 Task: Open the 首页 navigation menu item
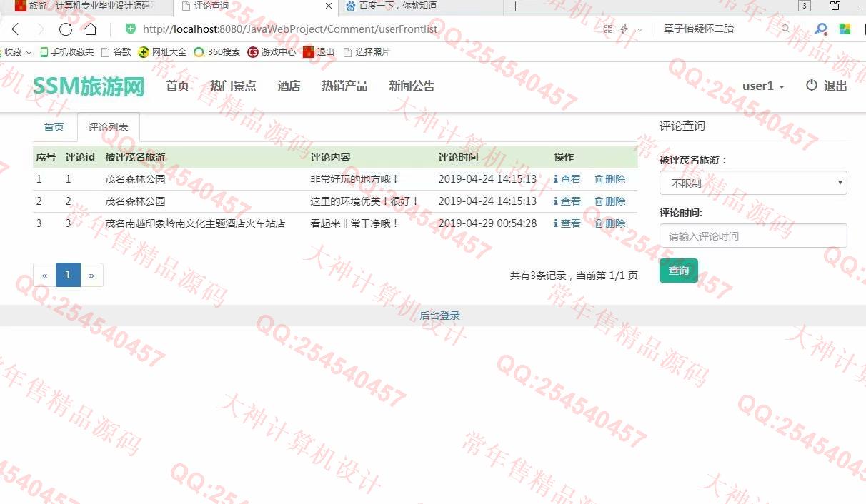[x=177, y=86]
